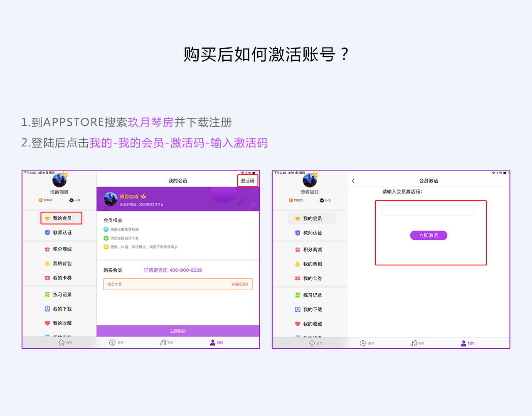This screenshot has height=416, width=532.
Task: Open 练习记录 in the 我的会员 screen sidebar
Action: click(58, 295)
